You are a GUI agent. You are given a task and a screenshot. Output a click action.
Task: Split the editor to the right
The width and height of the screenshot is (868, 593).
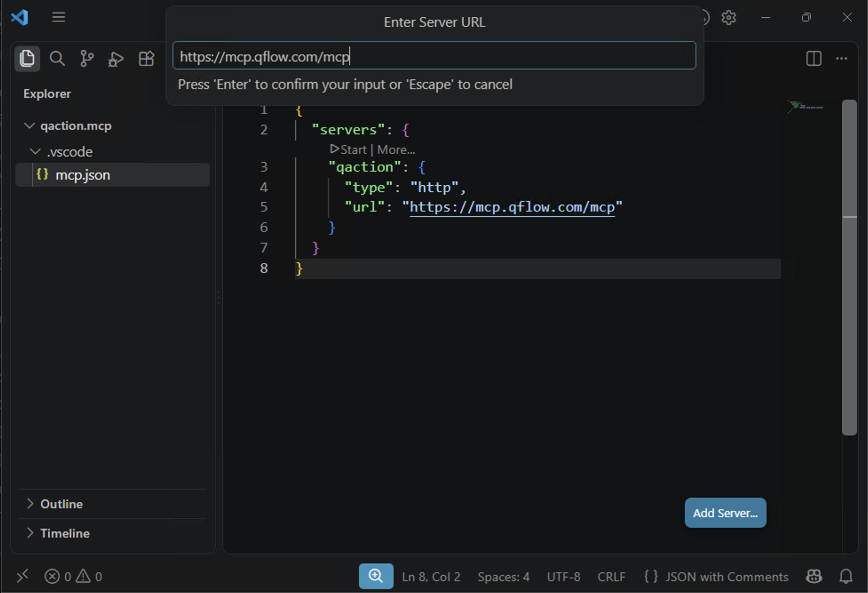814,59
